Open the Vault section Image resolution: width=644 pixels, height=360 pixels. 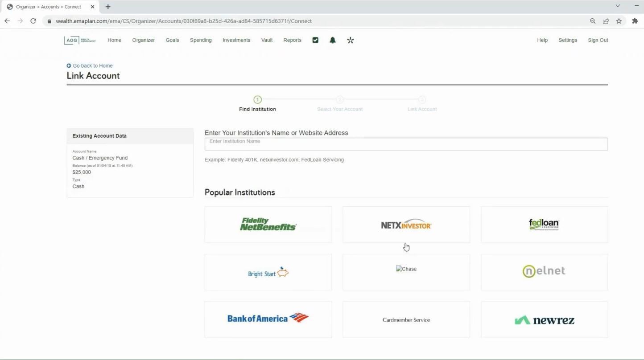coord(267,40)
